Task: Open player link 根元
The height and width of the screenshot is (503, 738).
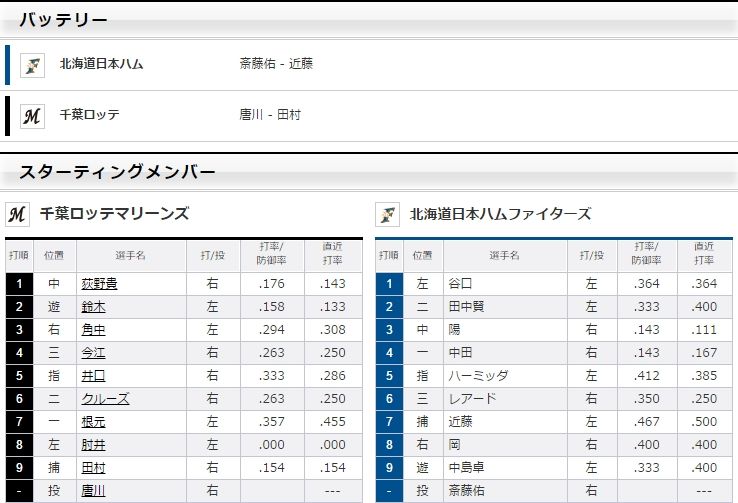Action: [93, 422]
